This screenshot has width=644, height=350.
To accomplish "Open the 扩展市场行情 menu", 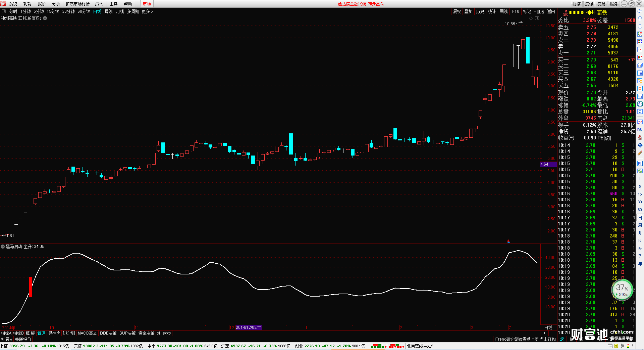I will click(x=77, y=4).
